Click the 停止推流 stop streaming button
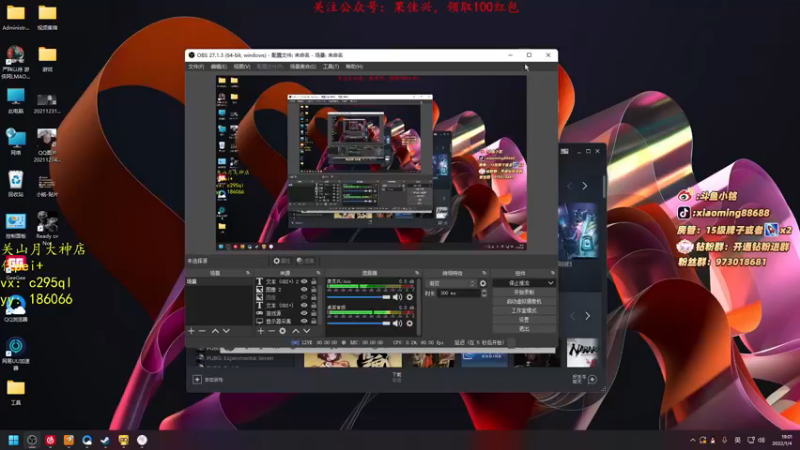Image resolution: width=800 pixels, height=450 pixels. pyautogui.click(x=519, y=283)
